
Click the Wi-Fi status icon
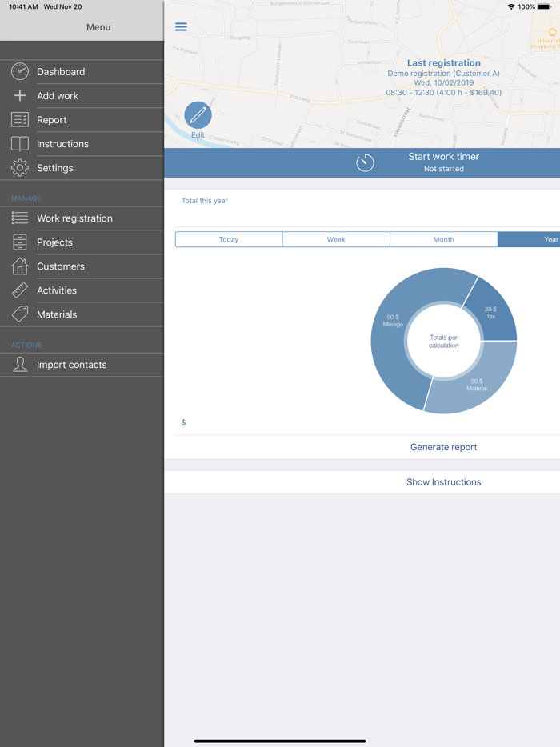pyautogui.click(x=511, y=6)
